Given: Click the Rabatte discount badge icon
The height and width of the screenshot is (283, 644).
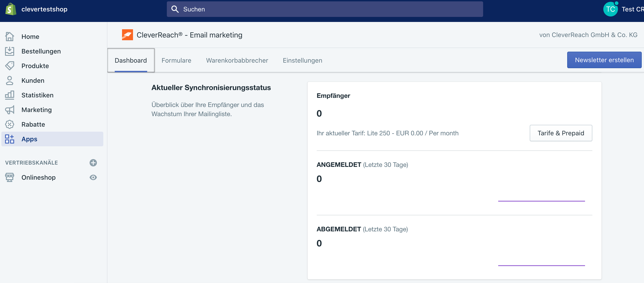Looking at the screenshot, I should (10, 124).
